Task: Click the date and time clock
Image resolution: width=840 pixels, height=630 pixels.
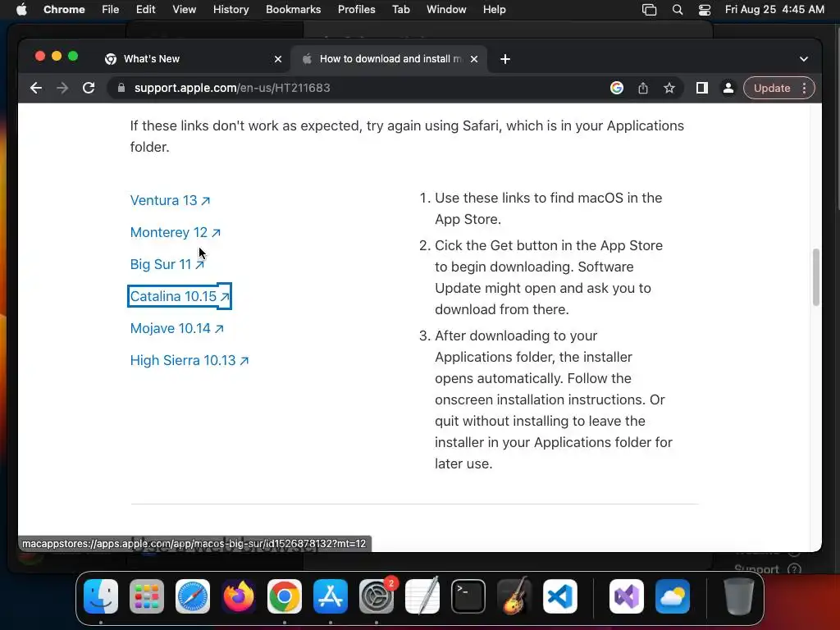Action: click(x=774, y=10)
